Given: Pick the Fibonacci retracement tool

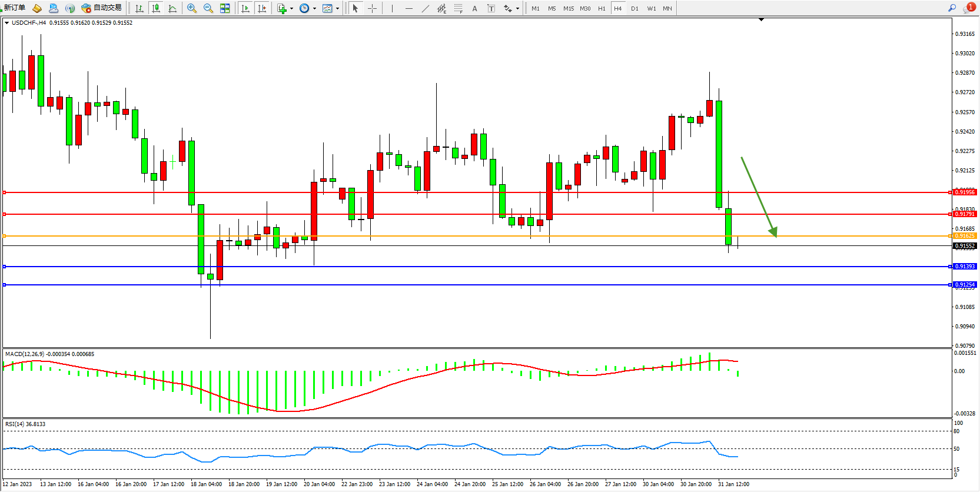Looking at the screenshot, I should [x=458, y=8].
